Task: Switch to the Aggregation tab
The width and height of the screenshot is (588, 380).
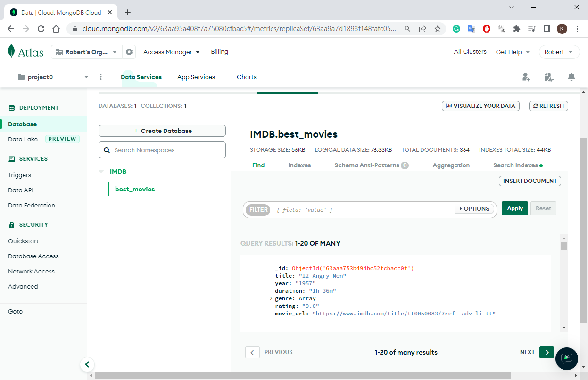Action: [x=451, y=165]
